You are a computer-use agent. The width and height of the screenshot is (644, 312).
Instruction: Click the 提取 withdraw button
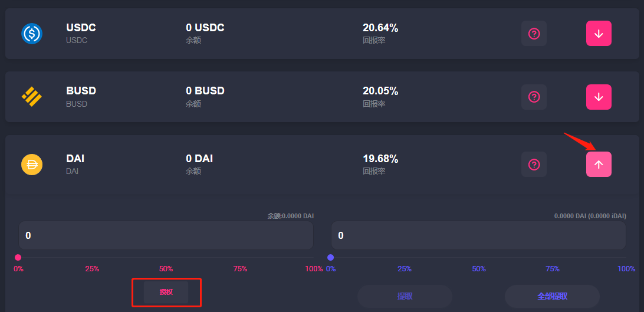(x=405, y=296)
